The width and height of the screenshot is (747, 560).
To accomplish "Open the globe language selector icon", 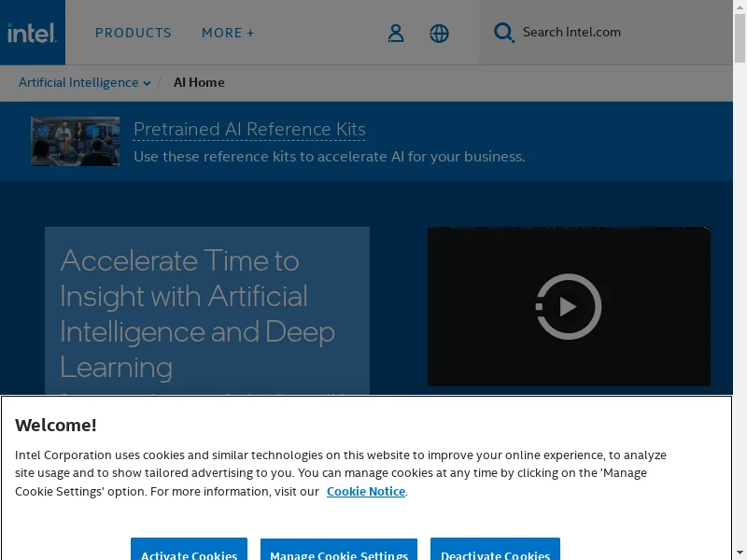I will [439, 34].
